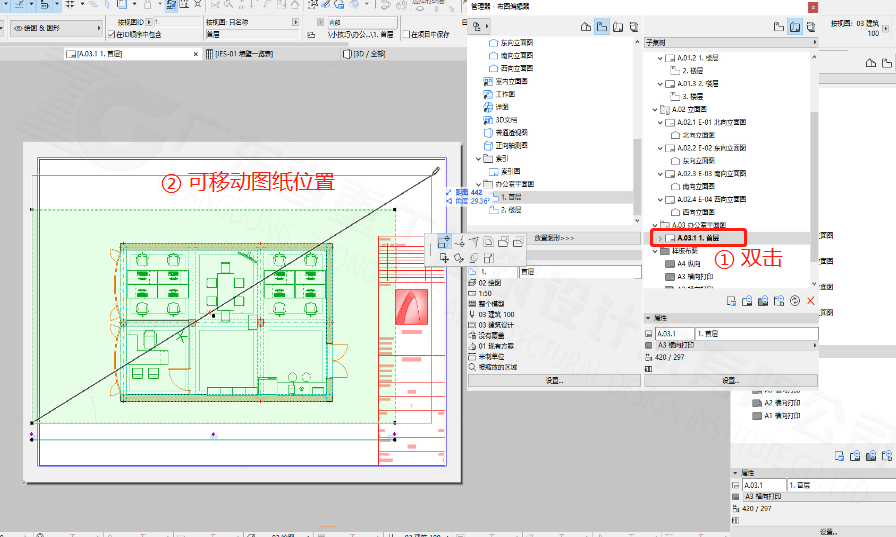The image size is (896, 537).
Task: Toggle the '在ID顺序中包含' checkbox
Action: coord(109,35)
